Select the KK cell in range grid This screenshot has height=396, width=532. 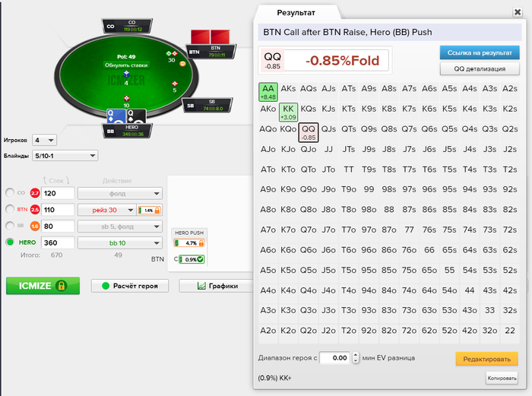point(288,112)
